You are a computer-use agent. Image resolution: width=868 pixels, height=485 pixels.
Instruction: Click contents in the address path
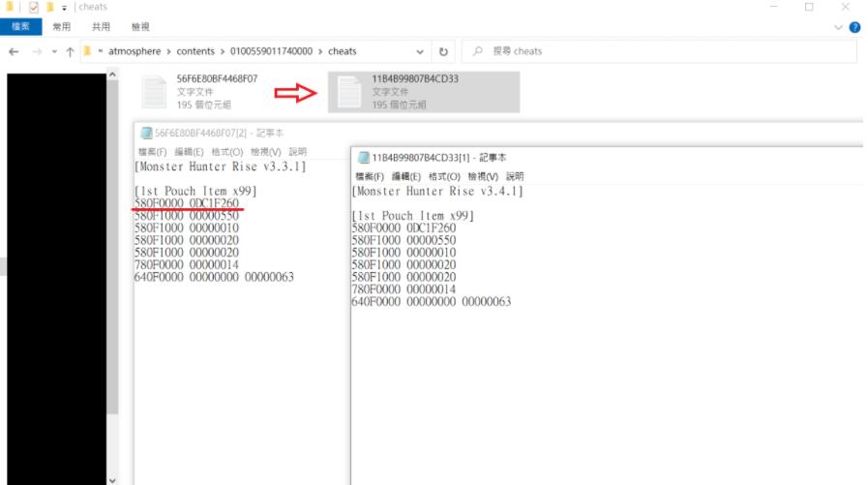point(195,51)
